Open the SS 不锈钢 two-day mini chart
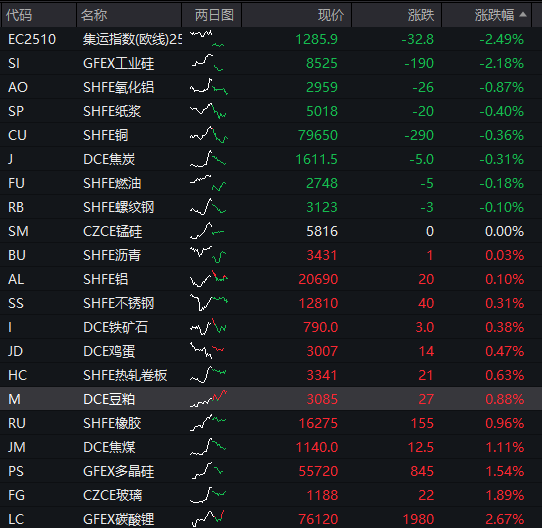The width and height of the screenshot is (542, 528). [x=209, y=303]
